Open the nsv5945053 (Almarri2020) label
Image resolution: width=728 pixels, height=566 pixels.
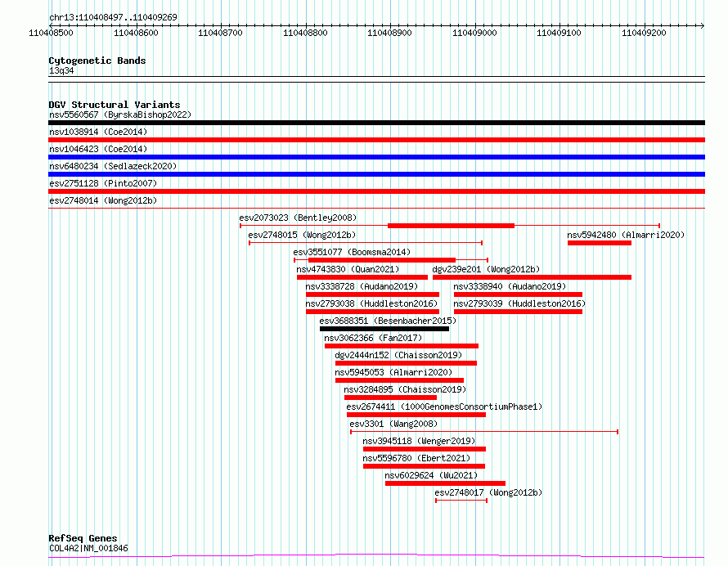393,372
